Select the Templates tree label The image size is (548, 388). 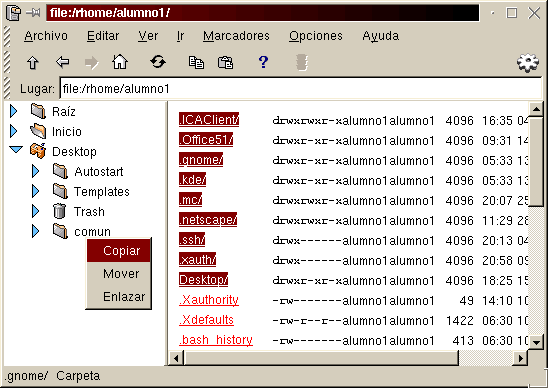[x=102, y=192]
